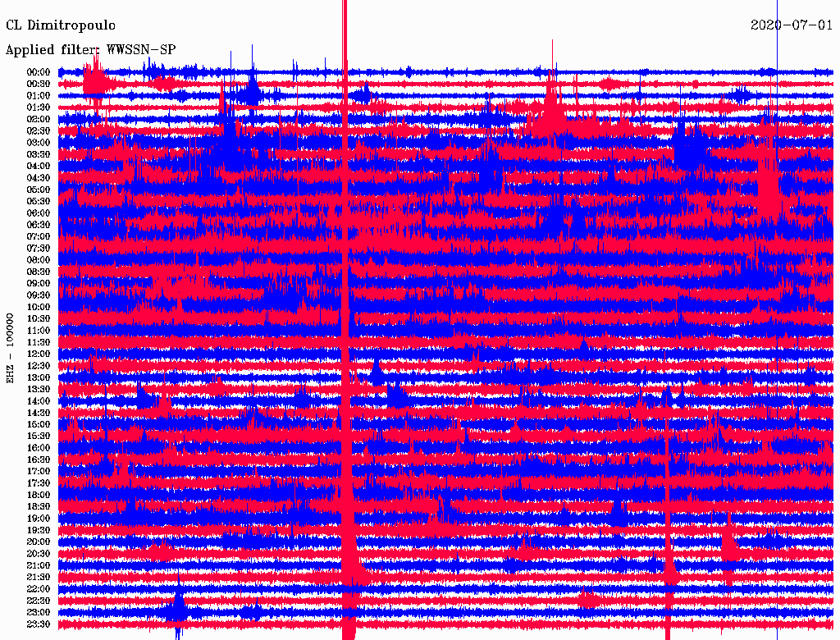Image resolution: width=840 pixels, height=640 pixels.
Task: Click the 18:30 time row label
Action: 39,506
